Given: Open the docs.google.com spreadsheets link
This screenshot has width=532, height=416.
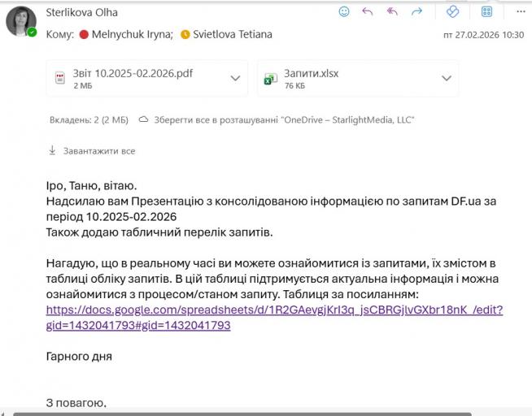Looking at the screenshot, I should (274, 318).
